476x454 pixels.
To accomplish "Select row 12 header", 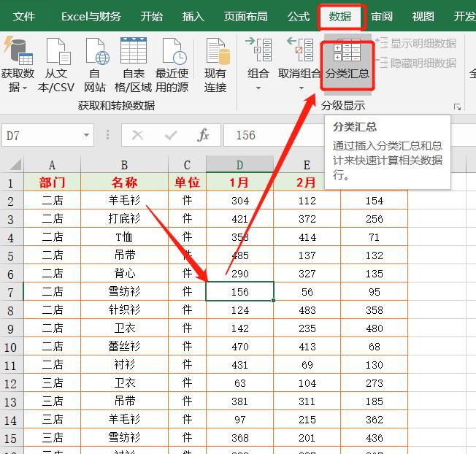I will [x=11, y=384].
